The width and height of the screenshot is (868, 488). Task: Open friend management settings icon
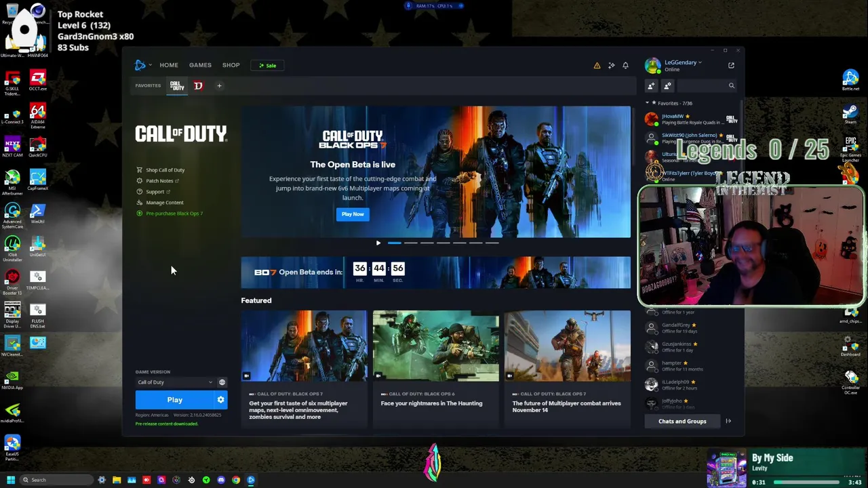click(667, 85)
